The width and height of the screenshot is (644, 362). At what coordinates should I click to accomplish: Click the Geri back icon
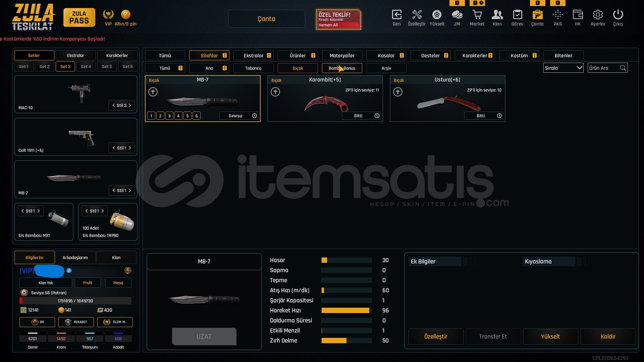point(396,15)
